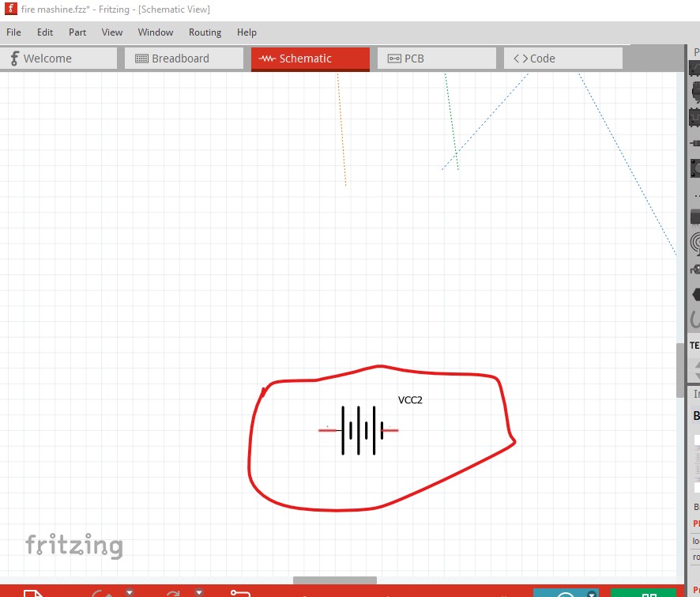Open the File menu
Screen dimensions: 700x597
coord(13,32)
